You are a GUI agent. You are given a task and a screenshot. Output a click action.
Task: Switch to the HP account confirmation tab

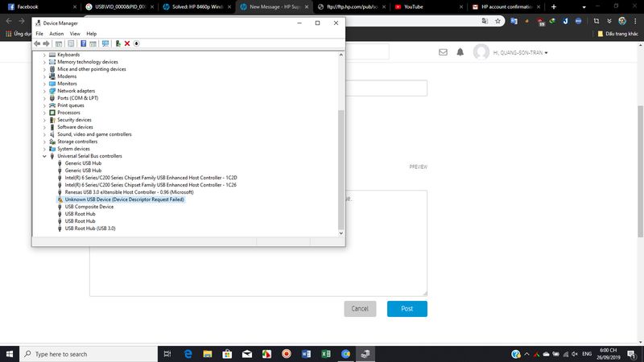506,7
